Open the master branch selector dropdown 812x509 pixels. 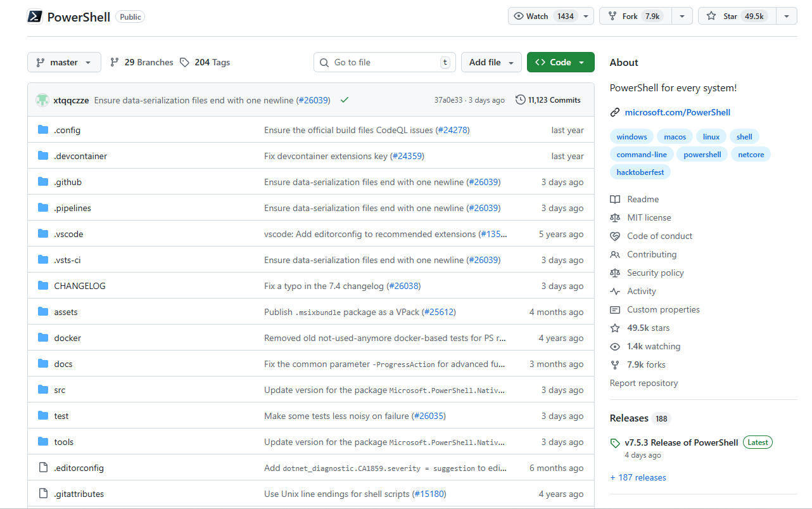[x=64, y=62]
